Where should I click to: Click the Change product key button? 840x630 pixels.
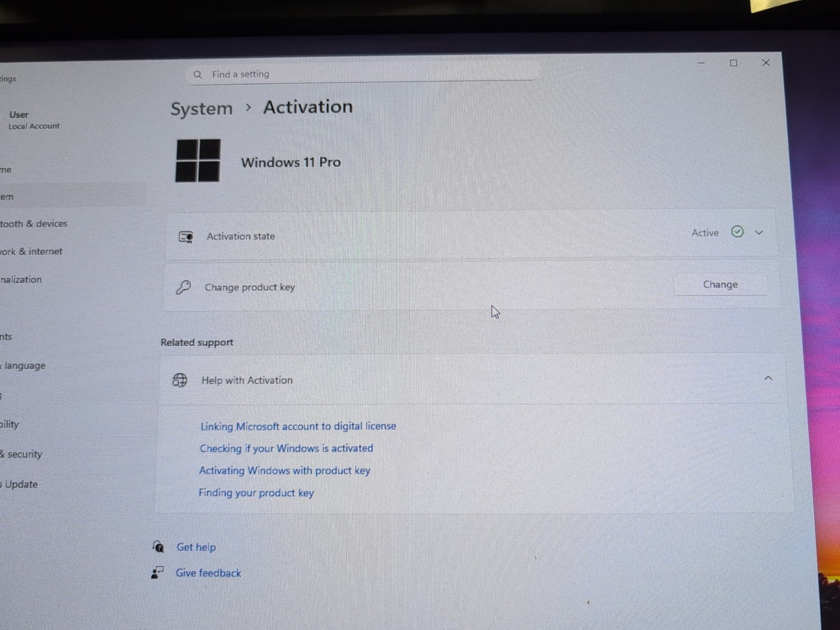(720, 284)
